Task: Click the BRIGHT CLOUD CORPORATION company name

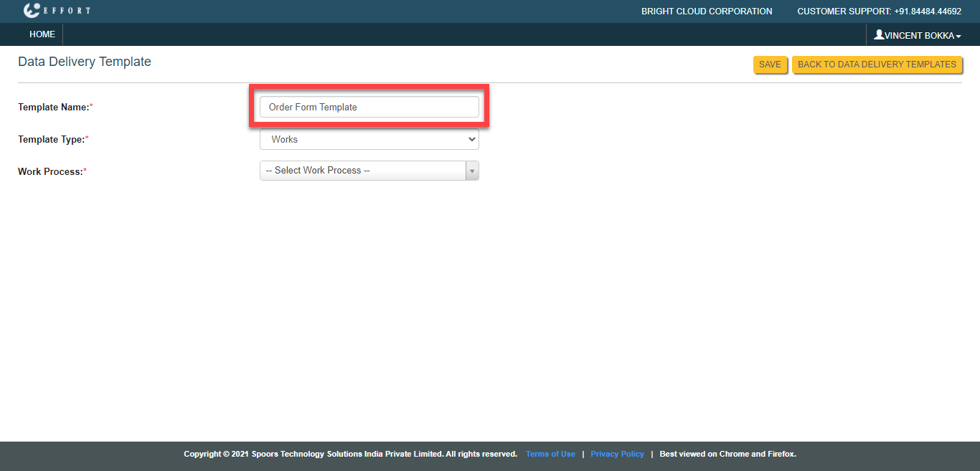Action: (707, 11)
